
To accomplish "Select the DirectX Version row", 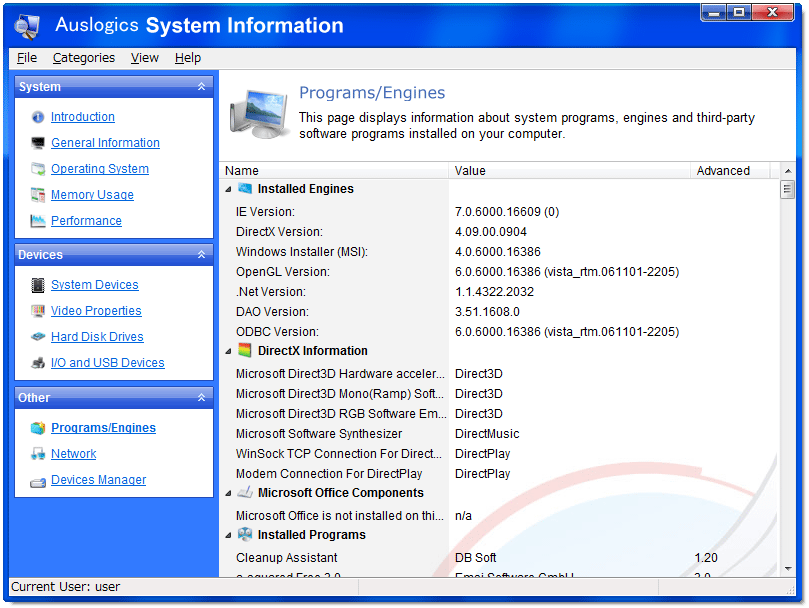I will 499,232.
